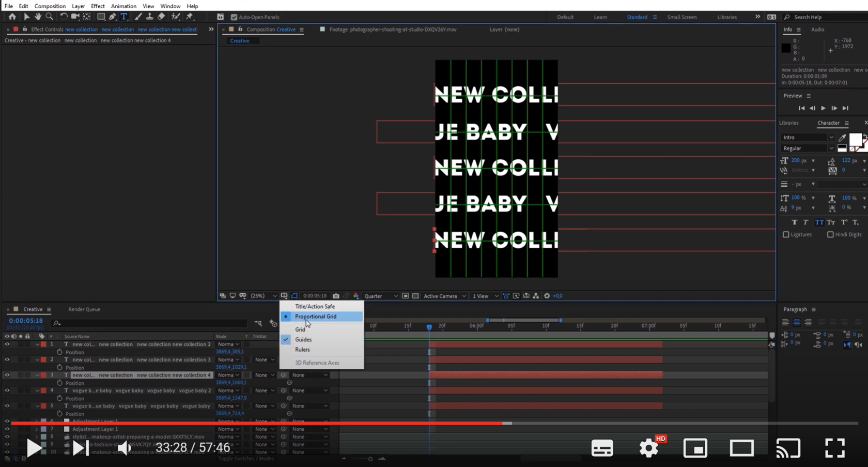868x467 pixels.
Task: Select the Horizontal Type tool
Action: pyautogui.click(x=124, y=17)
